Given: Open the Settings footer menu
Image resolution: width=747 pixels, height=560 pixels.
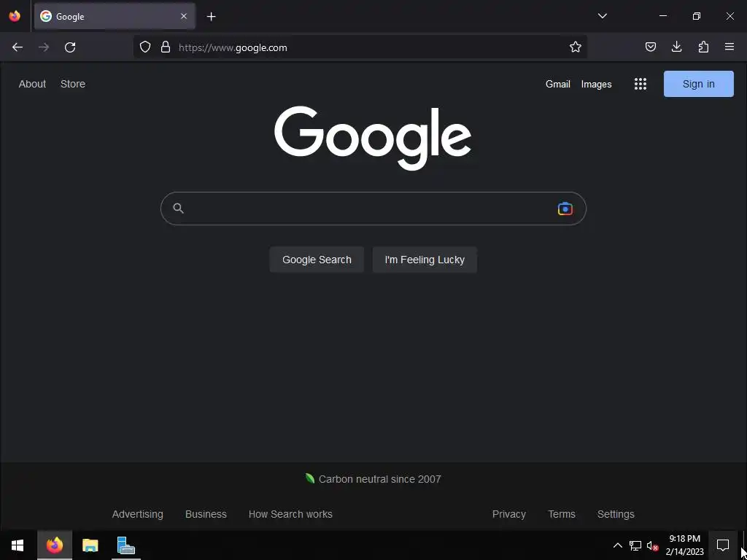Looking at the screenshot, I should [616, 514].
